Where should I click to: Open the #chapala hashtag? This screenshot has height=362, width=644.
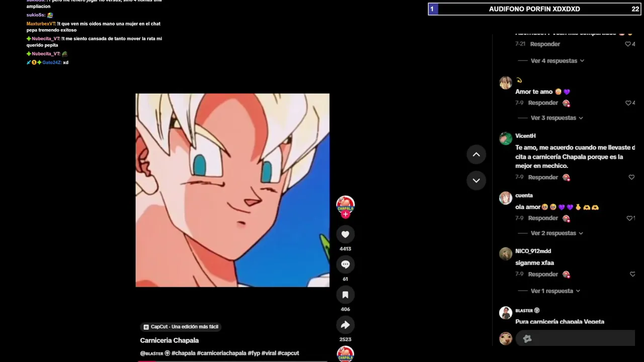point(183,353)
